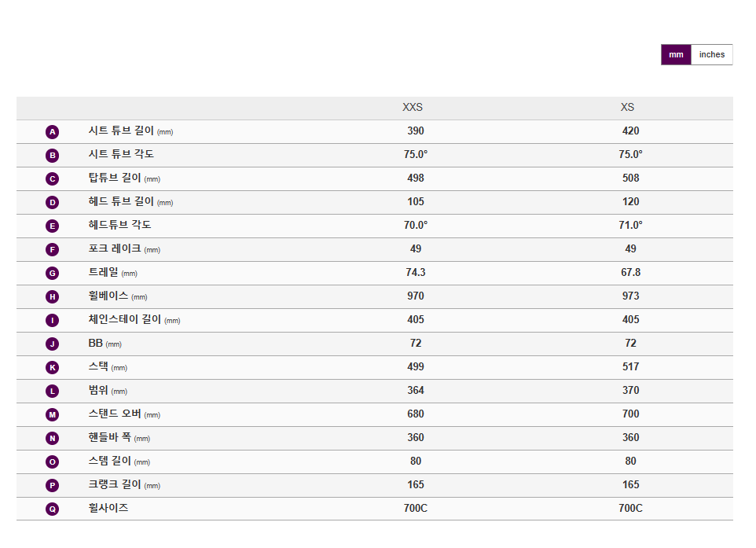Click the E head tube angle icon
Screen dimensions: 756x548
point(52,226)
